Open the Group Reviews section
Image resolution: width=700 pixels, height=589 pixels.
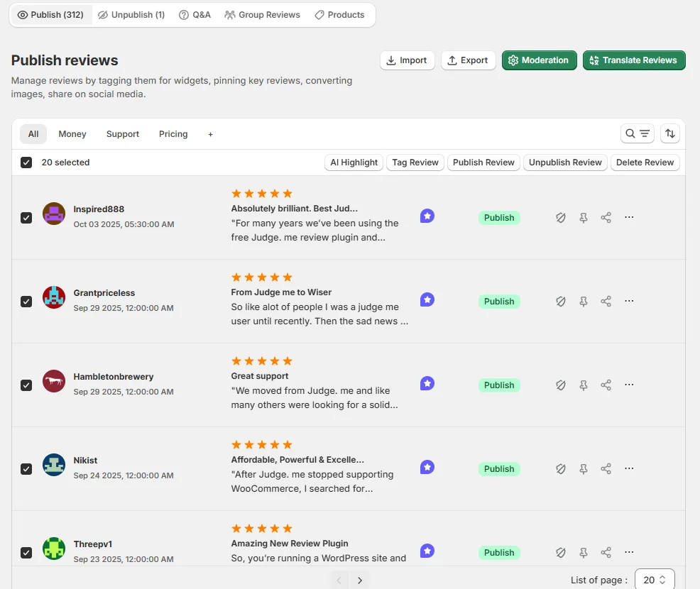click(262, 14)
